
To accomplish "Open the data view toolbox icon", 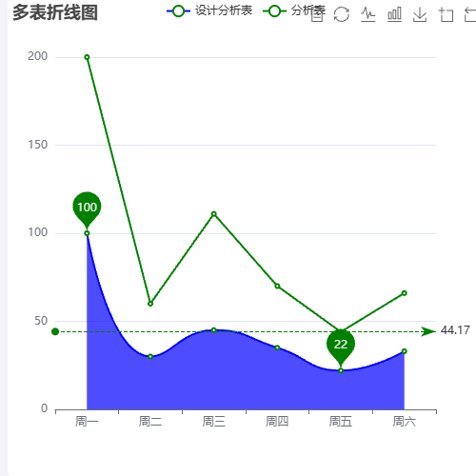I will click(317, 14).
